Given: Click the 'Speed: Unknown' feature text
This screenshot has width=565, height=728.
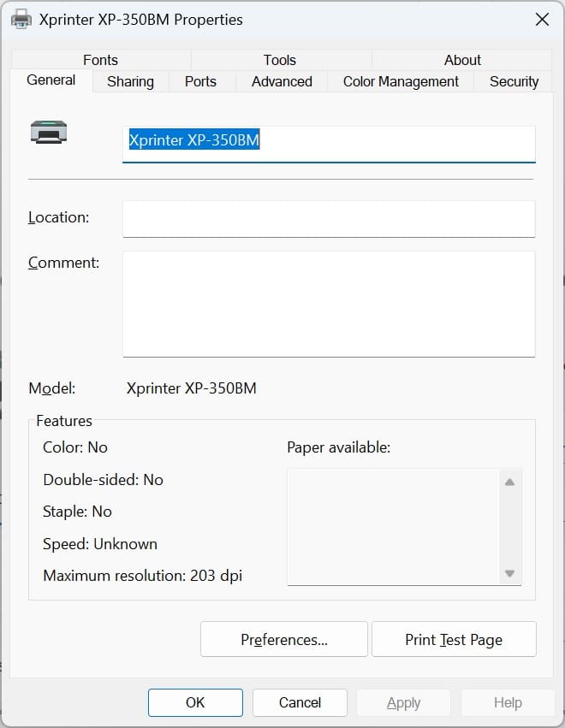Looking at the screenshot, I should (100, 544).
